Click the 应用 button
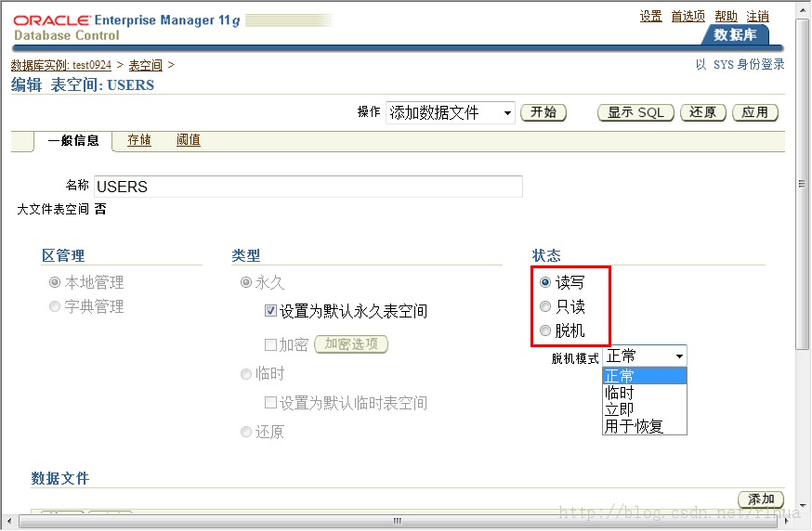This screenshot has width=812, height=531. [x=755, y=112]
